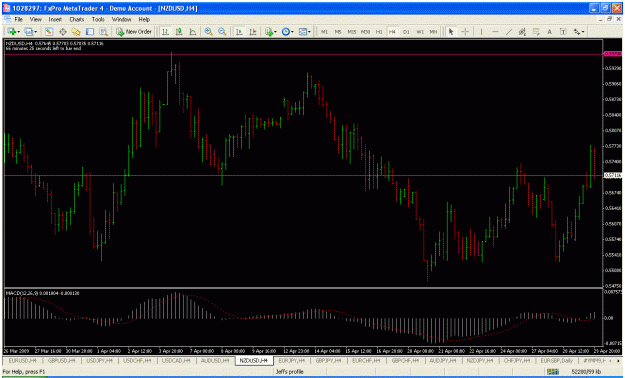Click the Zoom Out magnifier icon
Screen dimensions: 625x378
[x=222, y=32]
